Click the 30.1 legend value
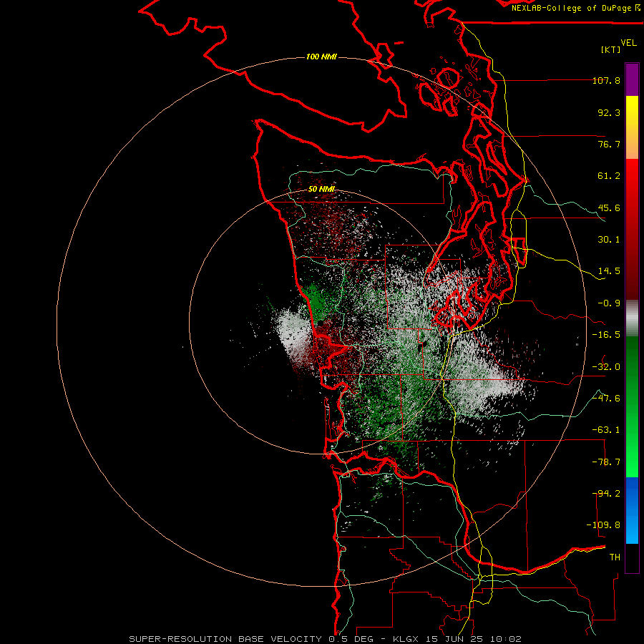 (x=609, y=240)
